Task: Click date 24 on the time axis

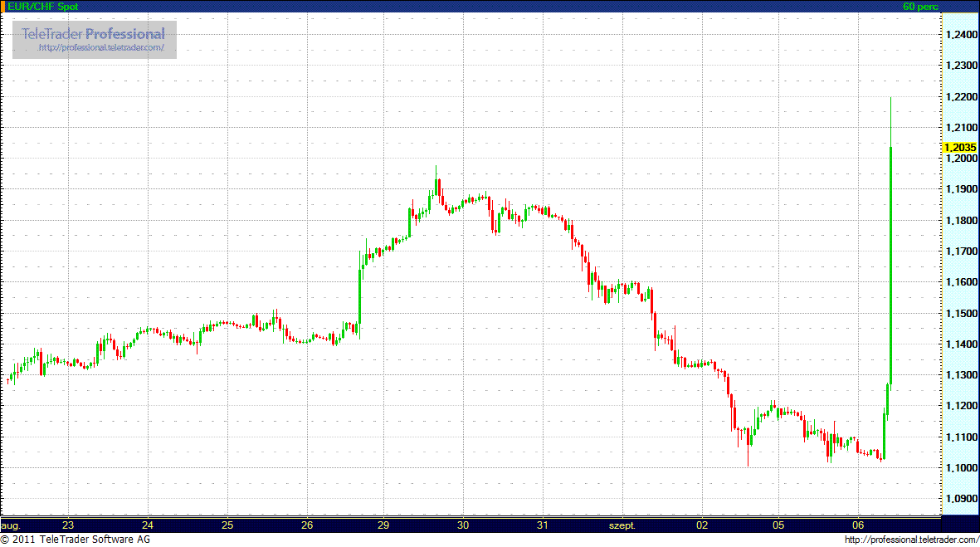Action: point(148,525)
